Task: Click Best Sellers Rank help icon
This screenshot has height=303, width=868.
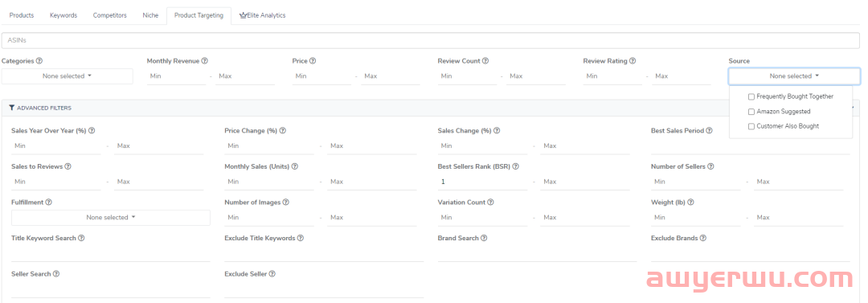Action: 516,166
